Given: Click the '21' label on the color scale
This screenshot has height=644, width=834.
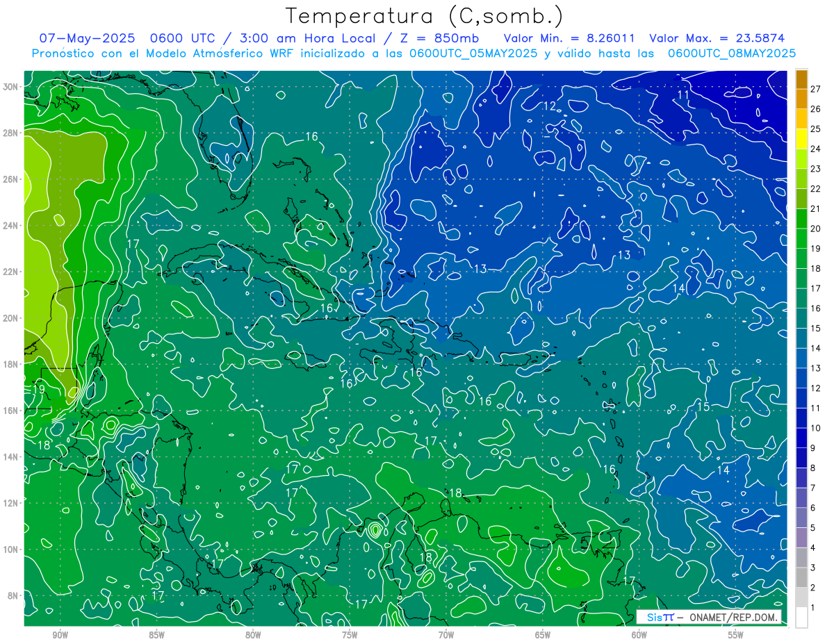Looking at the screenshot, I should (816, 208).
